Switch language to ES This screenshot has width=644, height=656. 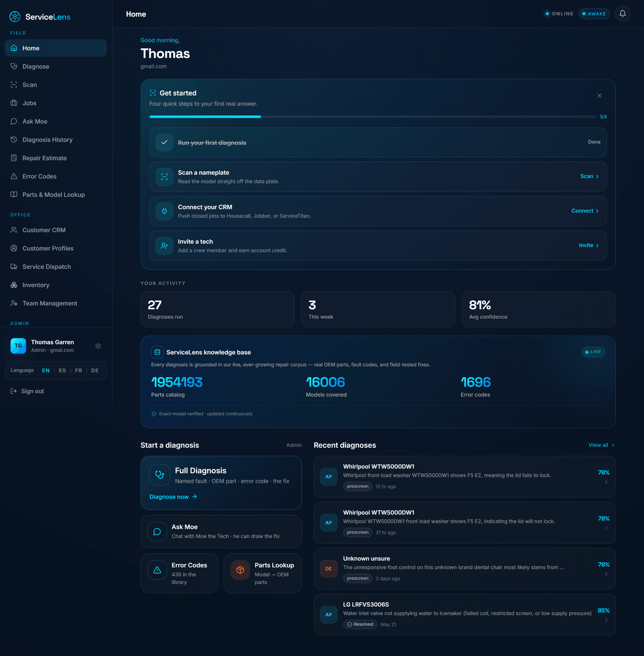click(62, 370)
